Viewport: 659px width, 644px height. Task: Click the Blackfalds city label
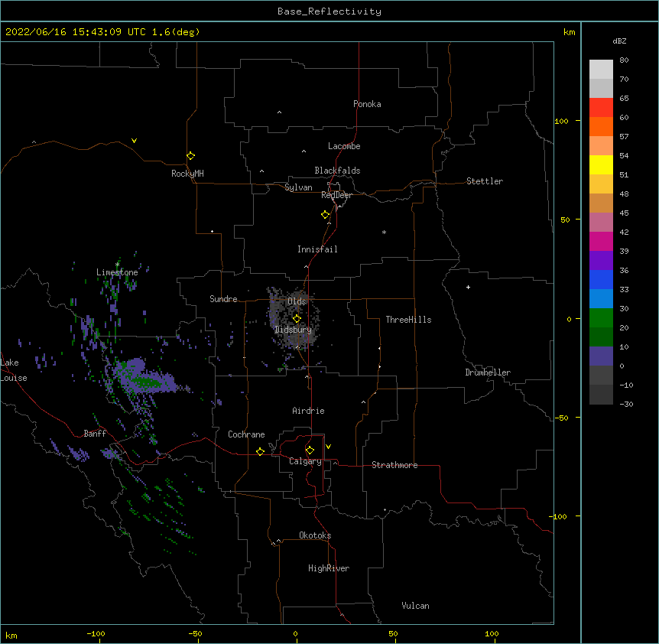337,171
